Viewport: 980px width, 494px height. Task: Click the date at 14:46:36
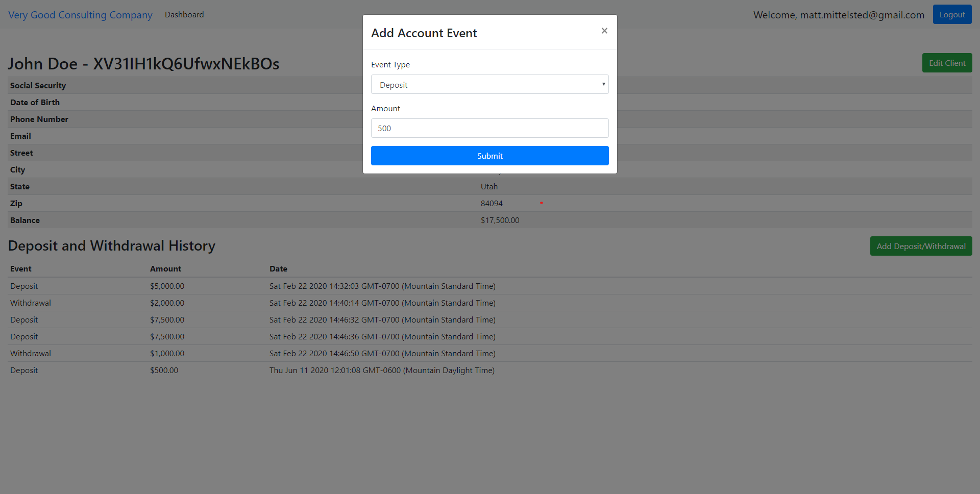(382, 336)
